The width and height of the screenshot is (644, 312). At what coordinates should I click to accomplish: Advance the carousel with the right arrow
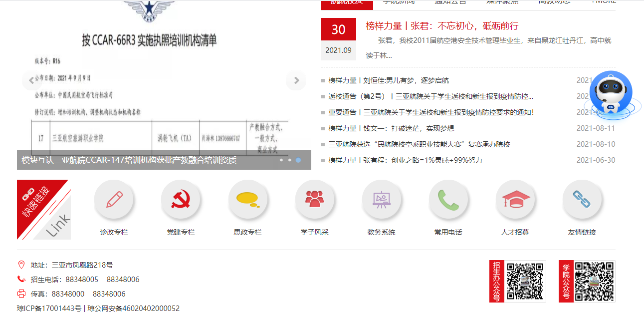(296, 80)
